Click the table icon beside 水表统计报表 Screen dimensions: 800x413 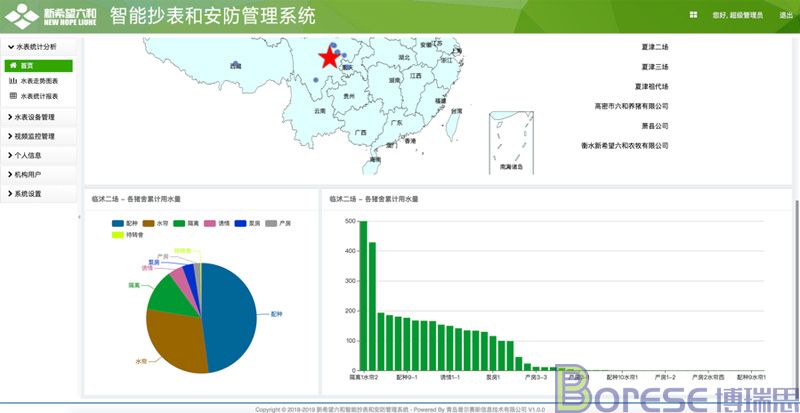(x=13, y=96)
